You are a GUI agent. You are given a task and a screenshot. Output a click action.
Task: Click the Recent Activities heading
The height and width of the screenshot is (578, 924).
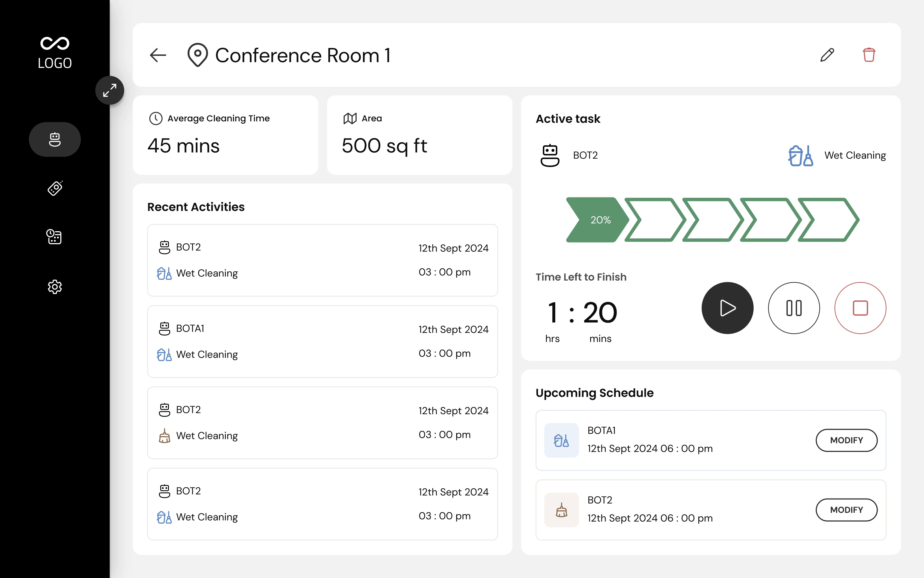pos(196,207)
